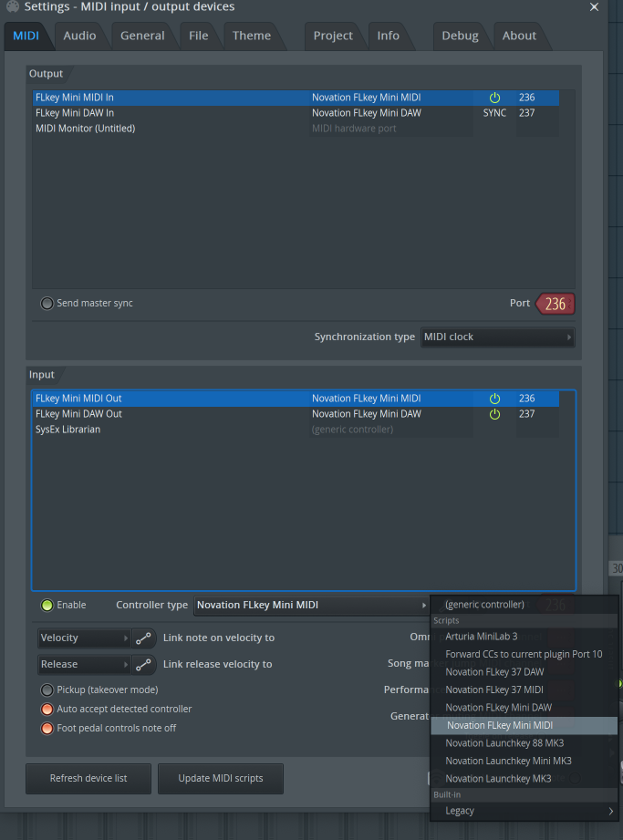
Task: Click port 237 of FLkey Mini DAW Out
Action: [x=526, y=414]
